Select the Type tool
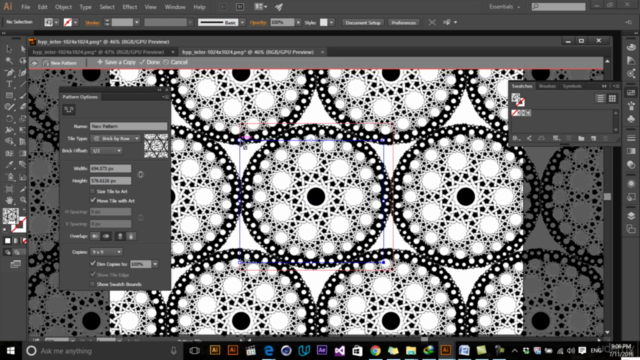The image size is (640, 360). click(9, 84)
